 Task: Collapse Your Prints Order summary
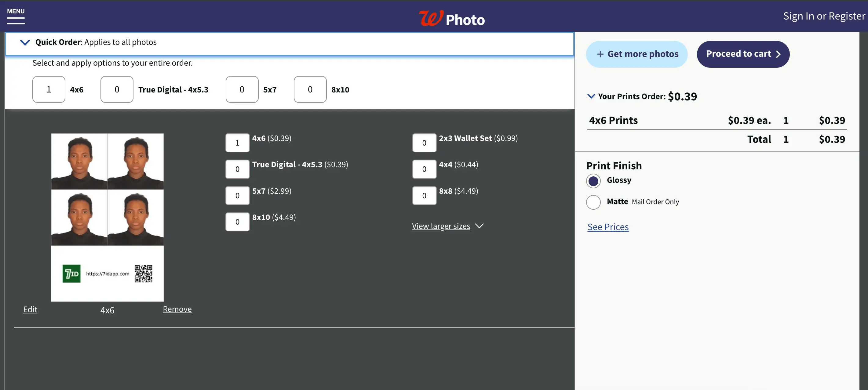591,97
